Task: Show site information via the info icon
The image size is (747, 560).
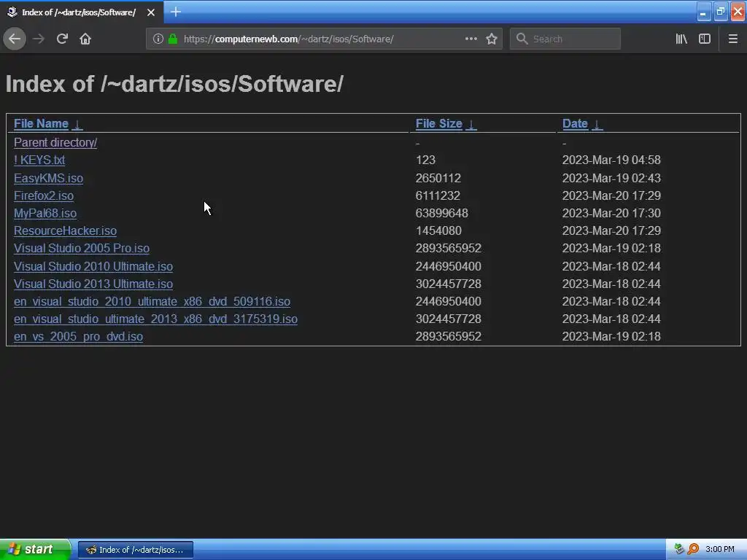Action: pyautogui.click(x=158, y=39)
